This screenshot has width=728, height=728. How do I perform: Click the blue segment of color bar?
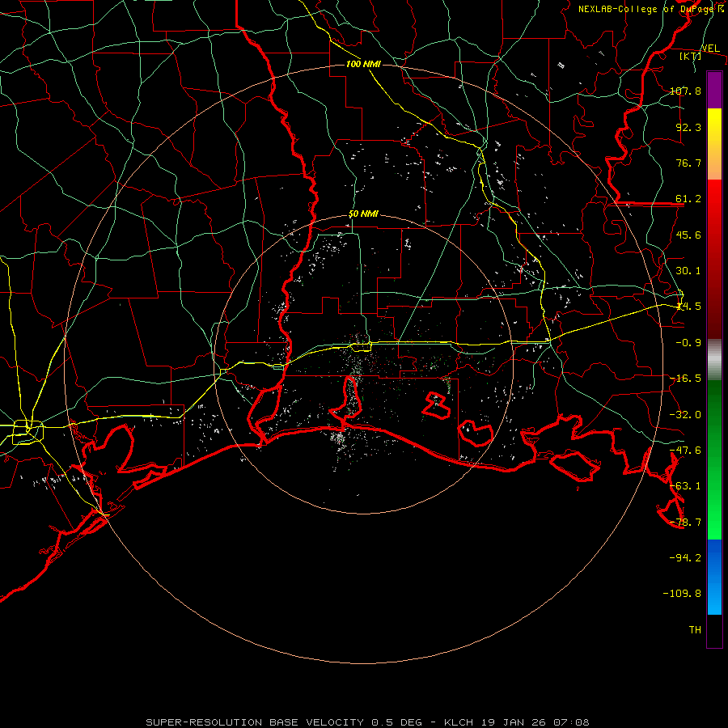point(714,577)
